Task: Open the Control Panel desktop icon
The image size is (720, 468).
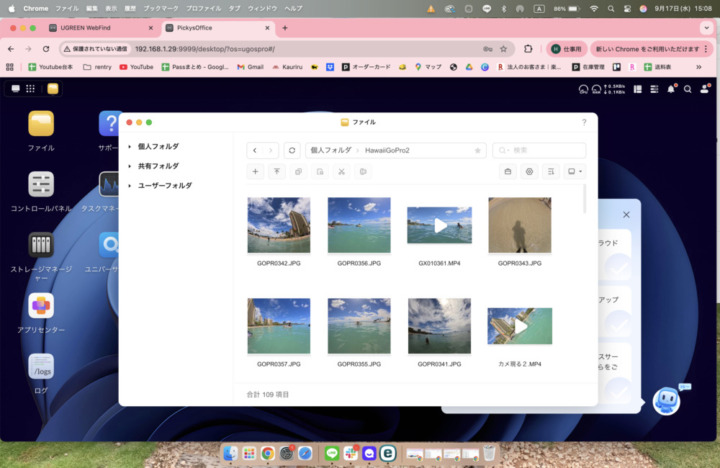Action: pyautogui.click(x=41, y=185)
